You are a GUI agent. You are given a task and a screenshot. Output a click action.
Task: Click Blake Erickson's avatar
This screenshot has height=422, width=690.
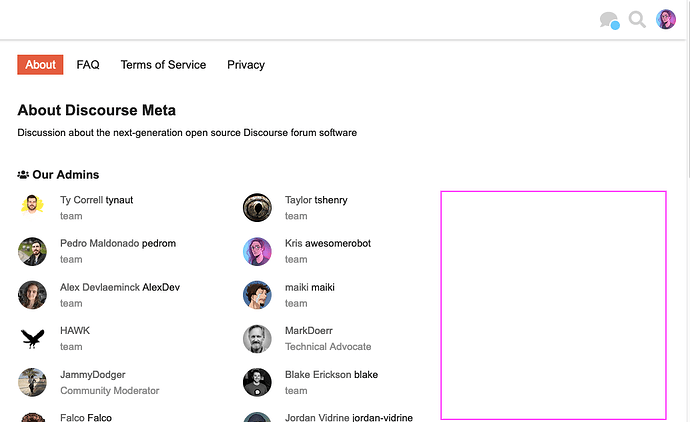[257, 382]
